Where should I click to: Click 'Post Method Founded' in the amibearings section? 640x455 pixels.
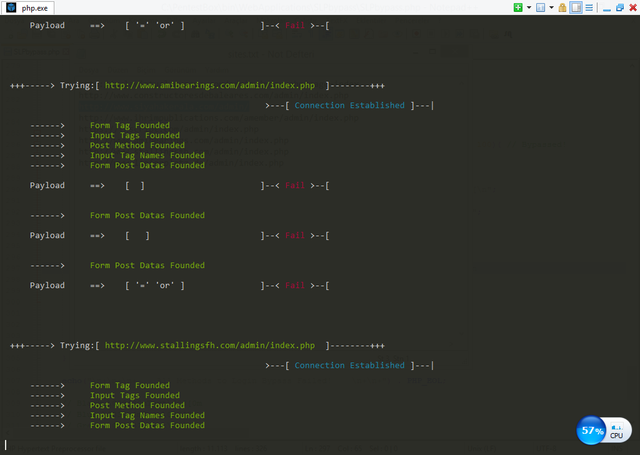(137, 145)
